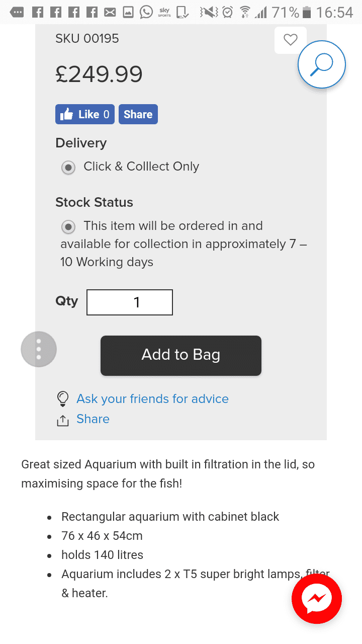362x644 pixels.
Task: Tap the three-dot floating menu
Action: click(39, 349)
